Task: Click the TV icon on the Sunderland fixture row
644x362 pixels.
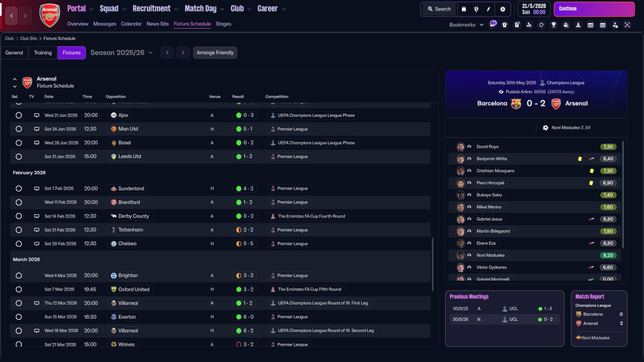Action: (37, 189)
